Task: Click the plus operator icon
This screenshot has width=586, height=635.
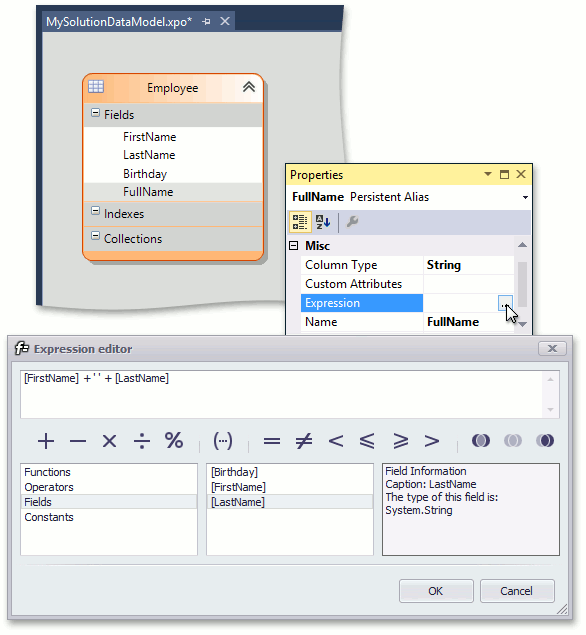Action: pyautogui.click(x=46, y=441)
